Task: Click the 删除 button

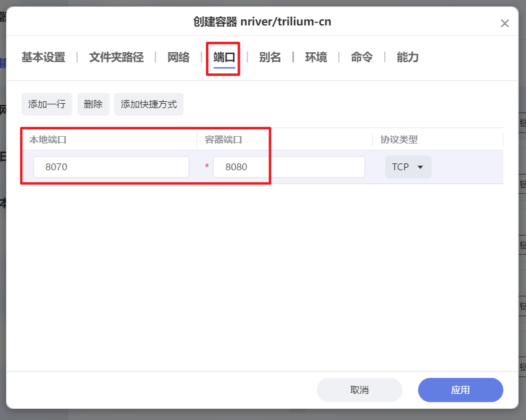Action: 93,104
